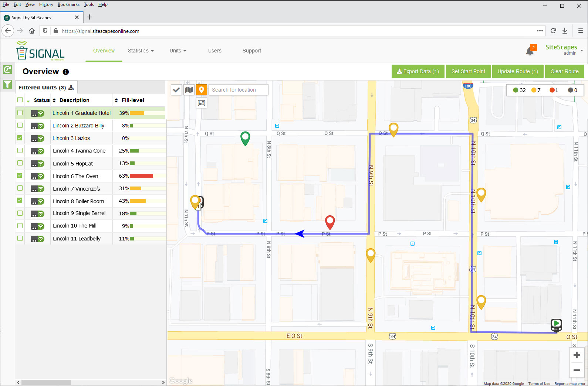Click the notification bell icon
This screenshot has width=588, height=386.
530,51
